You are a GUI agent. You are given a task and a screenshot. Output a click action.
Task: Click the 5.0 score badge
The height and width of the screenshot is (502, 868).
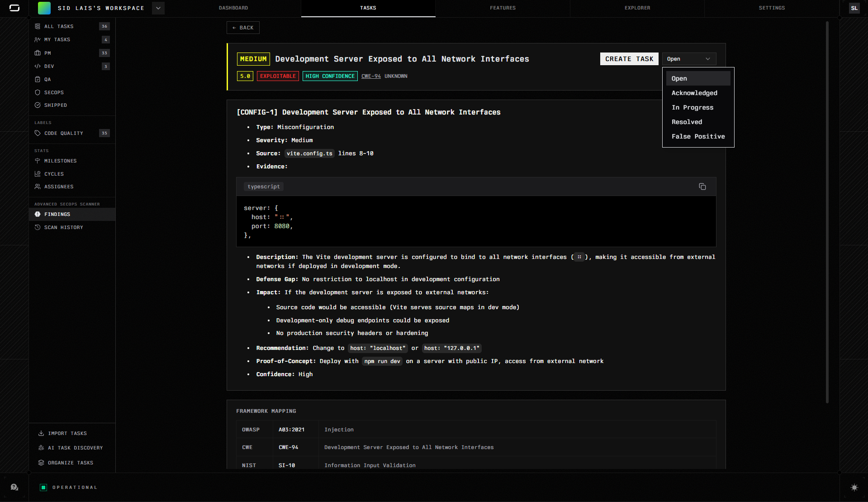coord(245,76)
